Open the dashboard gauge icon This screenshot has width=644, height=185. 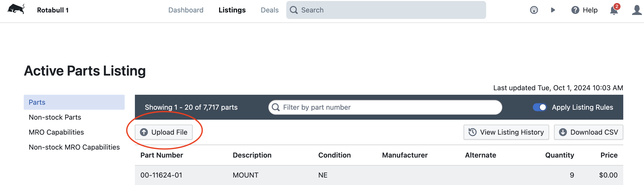[534, 10]
